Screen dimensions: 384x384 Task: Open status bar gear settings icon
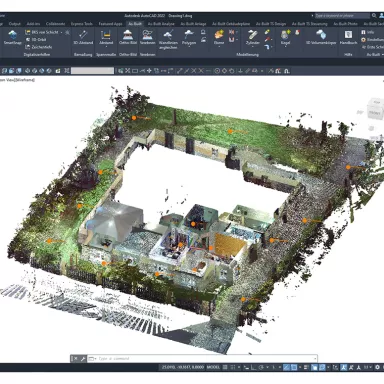[x=377, y=367]
